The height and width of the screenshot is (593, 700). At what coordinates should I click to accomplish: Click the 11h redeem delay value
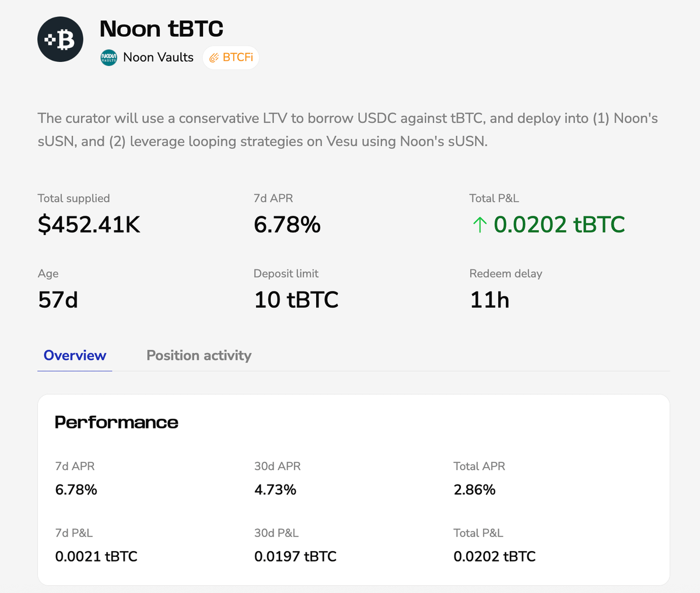tap(489, 300)
